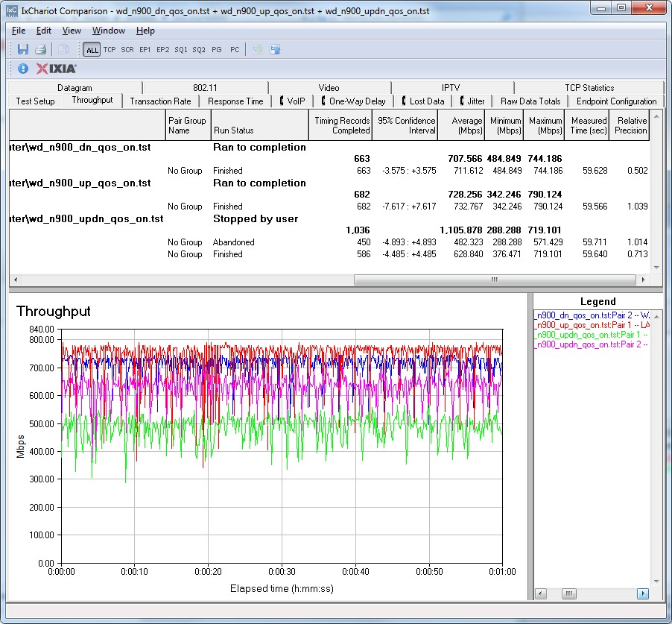Toggle the ALL filter button
The width and height of the screenshot is (672, 624).
click(x=92, y=50)
